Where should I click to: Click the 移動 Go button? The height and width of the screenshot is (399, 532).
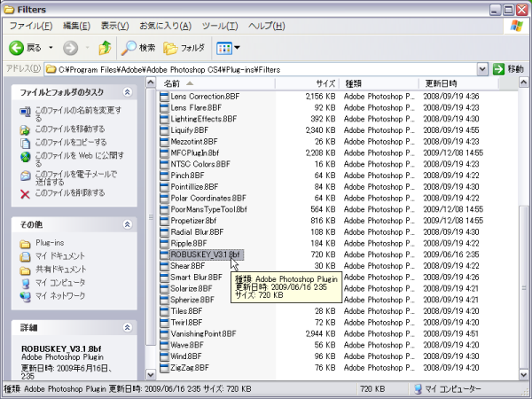click(508, 69)
